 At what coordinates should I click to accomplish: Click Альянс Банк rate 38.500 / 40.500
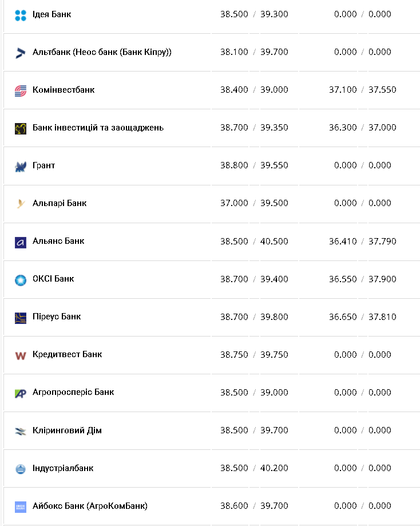coord(254,242)
